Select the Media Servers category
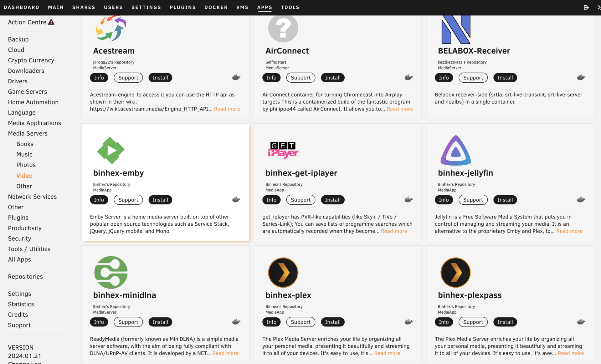Screen dimensions: 601x364 pyautogui.click(x=28, y=133)
